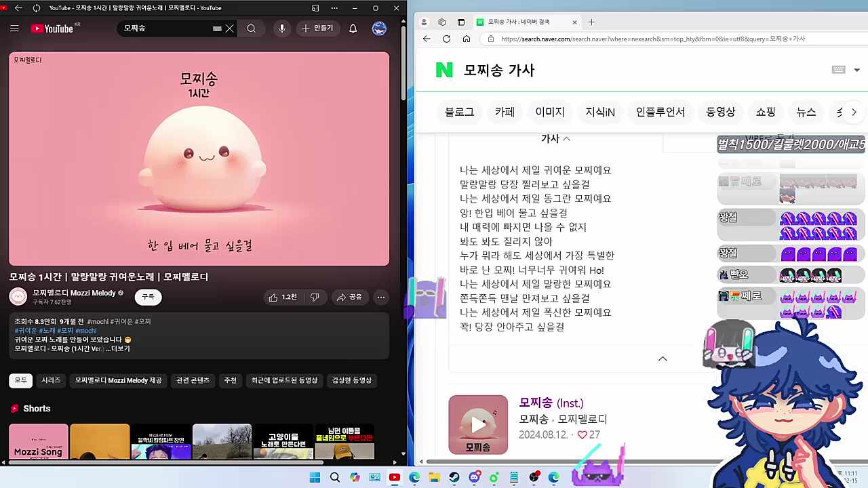868x488 pixels.
Task: Select the 모찌멜로디 Mozzi Melody 제공 chip
Action: [x=118, y=380]
